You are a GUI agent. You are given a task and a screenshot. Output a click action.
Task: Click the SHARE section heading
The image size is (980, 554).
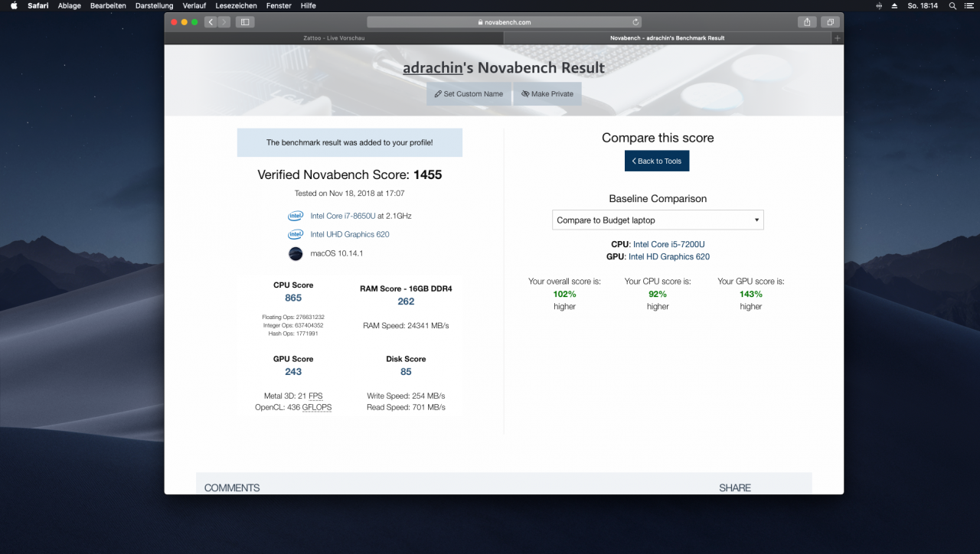pos(735,487)
